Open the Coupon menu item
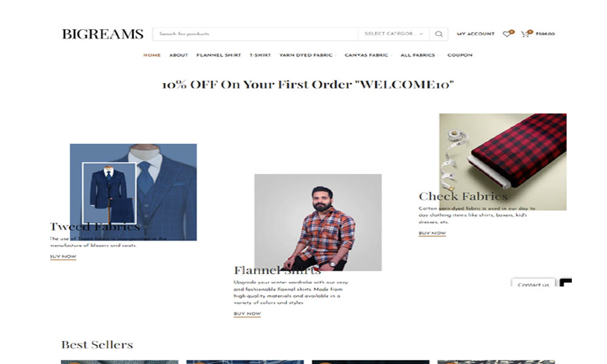This screenshot has height=364, width=607. [460, 55]
